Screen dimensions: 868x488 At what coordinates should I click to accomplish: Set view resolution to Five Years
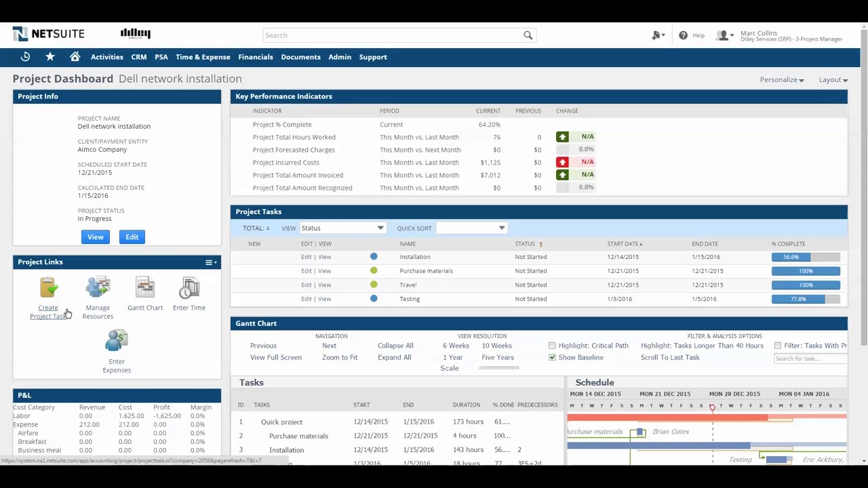pos(498,357)
